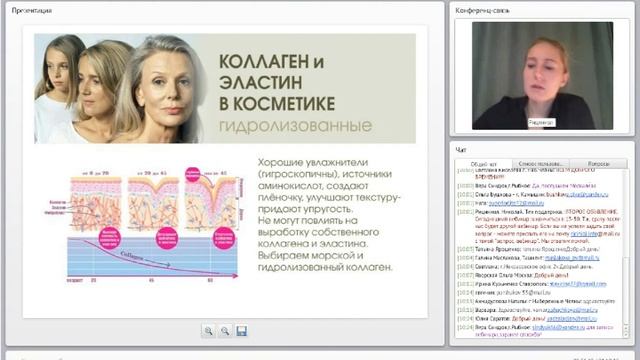Click the Презентация panel title
This screenshot has width=640, height=360.
click(31, 11)
